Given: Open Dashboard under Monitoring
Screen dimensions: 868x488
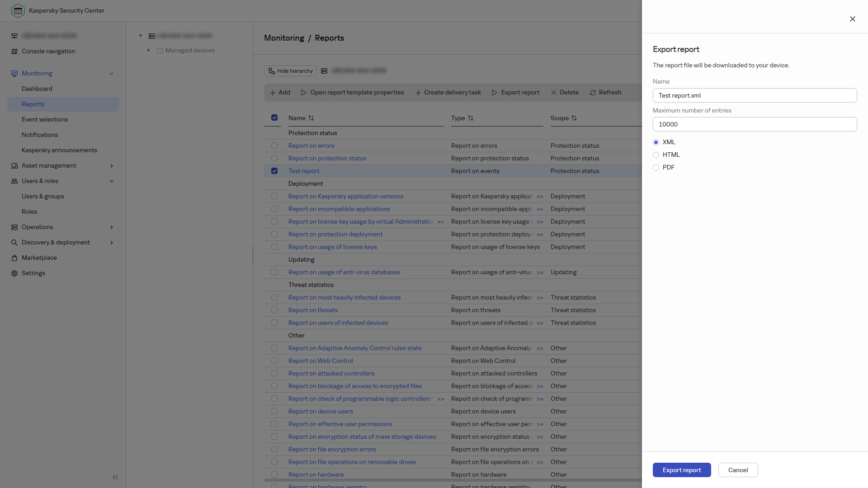Looking at the screenshot, I should pos(37,89).
